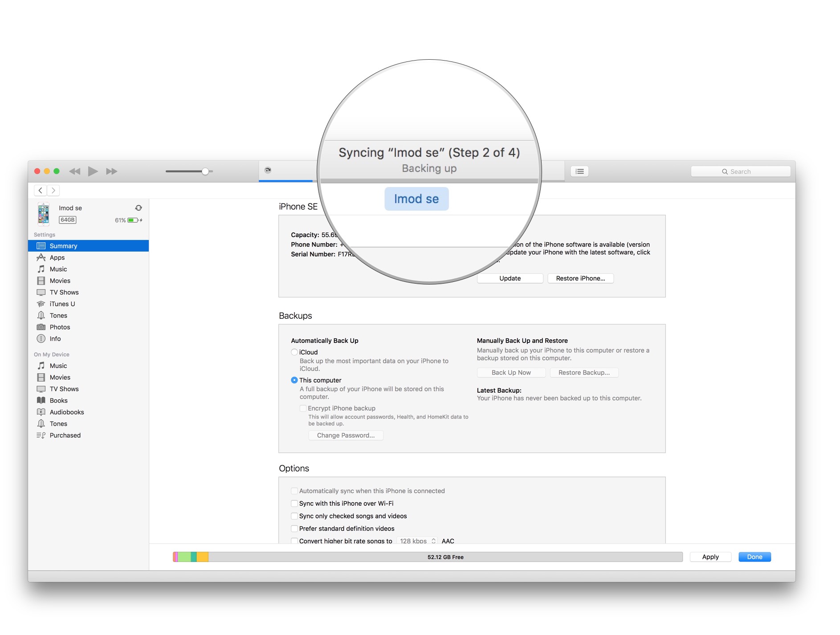Click the fast-forward playback button

point(112,171)
